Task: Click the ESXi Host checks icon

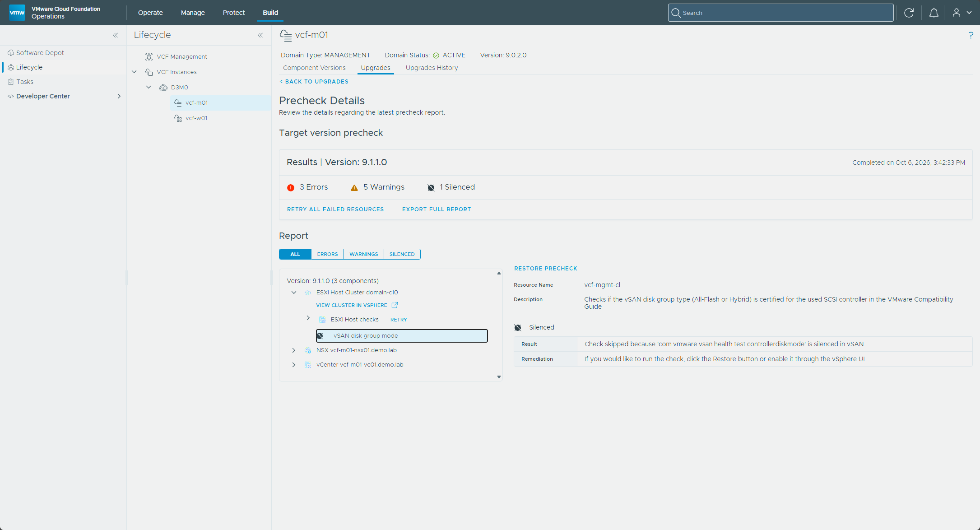Action: pos(322,320)
